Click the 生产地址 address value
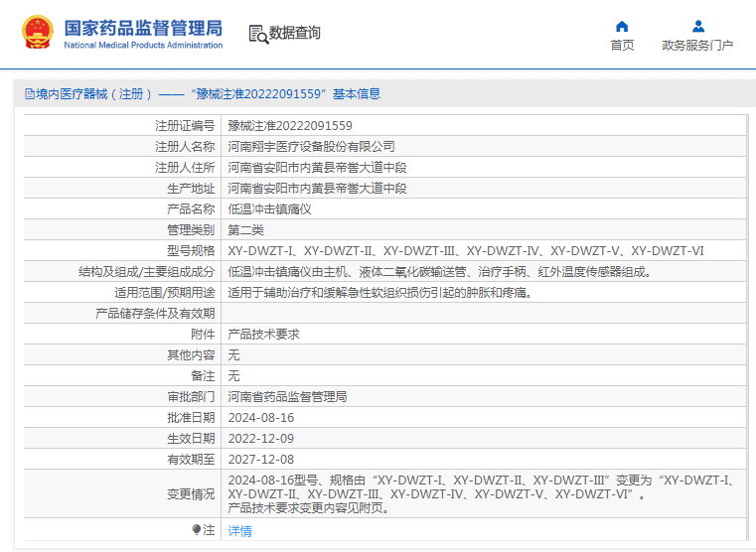756x552 pixels. pyautogui.click(x=317, y=189)
